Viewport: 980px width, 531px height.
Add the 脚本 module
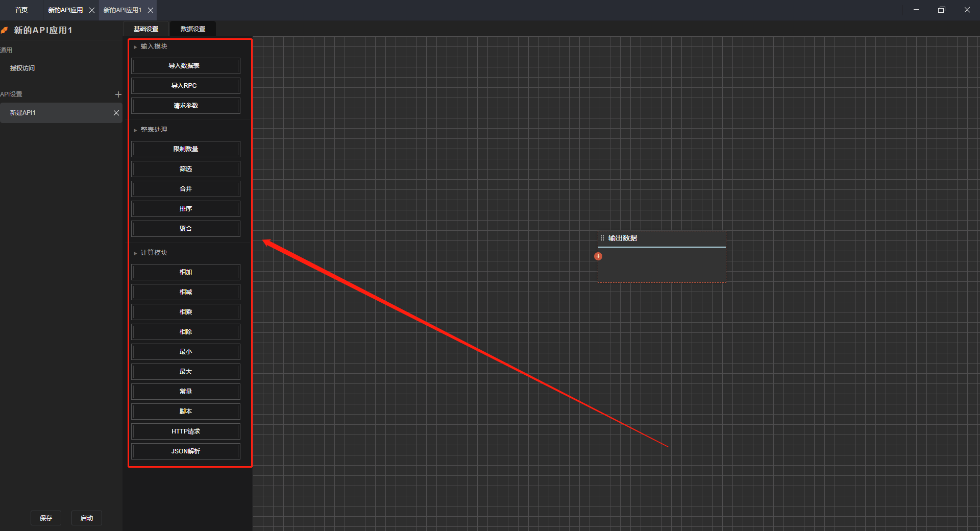click(x=186, y=412)
